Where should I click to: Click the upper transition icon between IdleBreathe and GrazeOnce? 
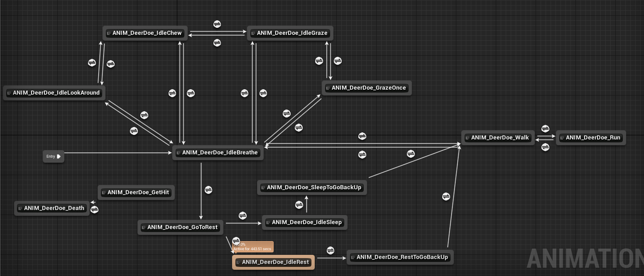click(x=286, y=113)
